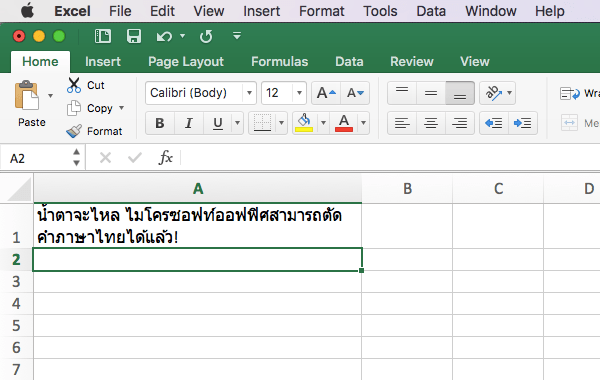Decrease the cell indent
The image size is (600, 380).
(494, 123)
